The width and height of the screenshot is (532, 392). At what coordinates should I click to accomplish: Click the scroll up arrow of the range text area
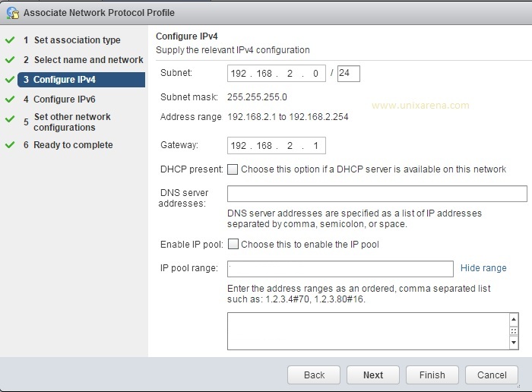514,319
